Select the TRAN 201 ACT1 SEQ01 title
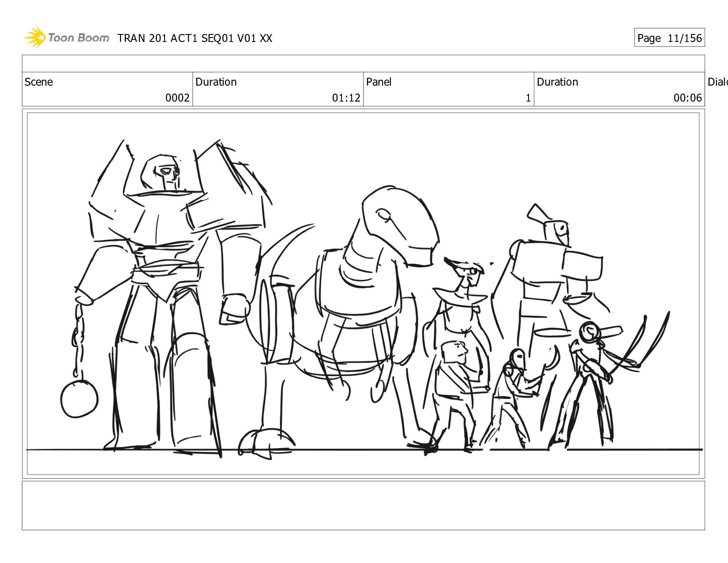The width and height of the screenshot is (728, 563). coord(195,38)
